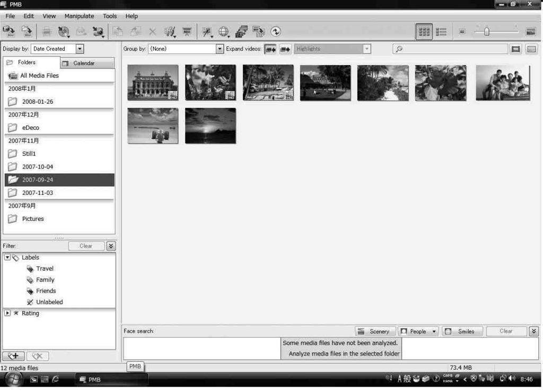Image resolution: width=543 pixels, height=392 pixels.
Task: Toggle collapse videos button
Action: [x=270, y=49]
